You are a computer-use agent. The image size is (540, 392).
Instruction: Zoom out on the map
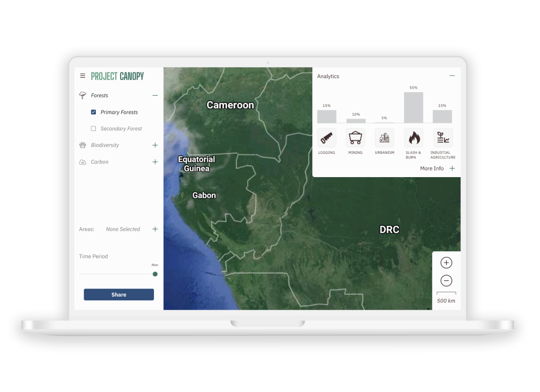coord(446,281)
